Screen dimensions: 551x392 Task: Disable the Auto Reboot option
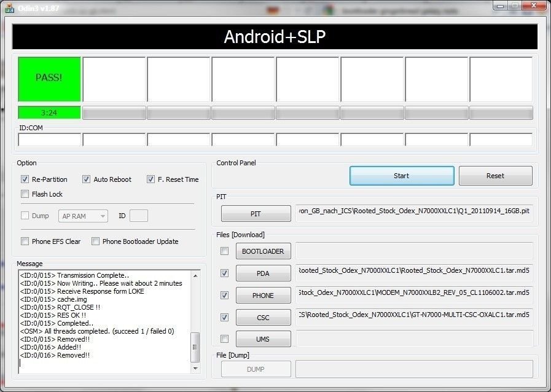[x=86, y=179]
